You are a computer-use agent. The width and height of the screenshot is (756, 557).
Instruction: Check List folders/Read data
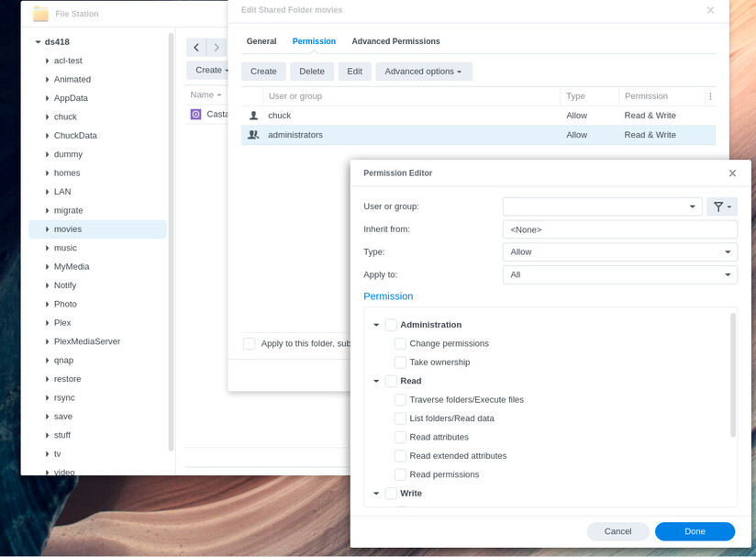point(400,418)
